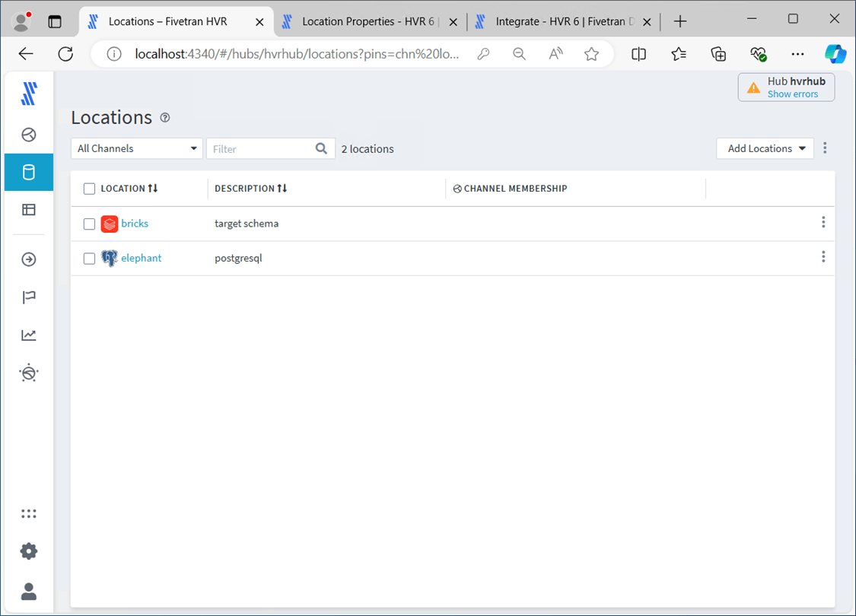Expand the All Channels dropdown

(136, 148)
